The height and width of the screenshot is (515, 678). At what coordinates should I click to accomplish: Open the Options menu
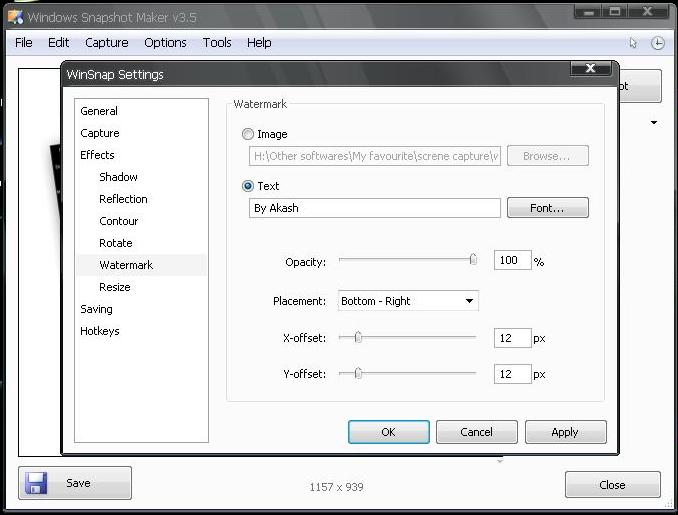pos(165,43)
